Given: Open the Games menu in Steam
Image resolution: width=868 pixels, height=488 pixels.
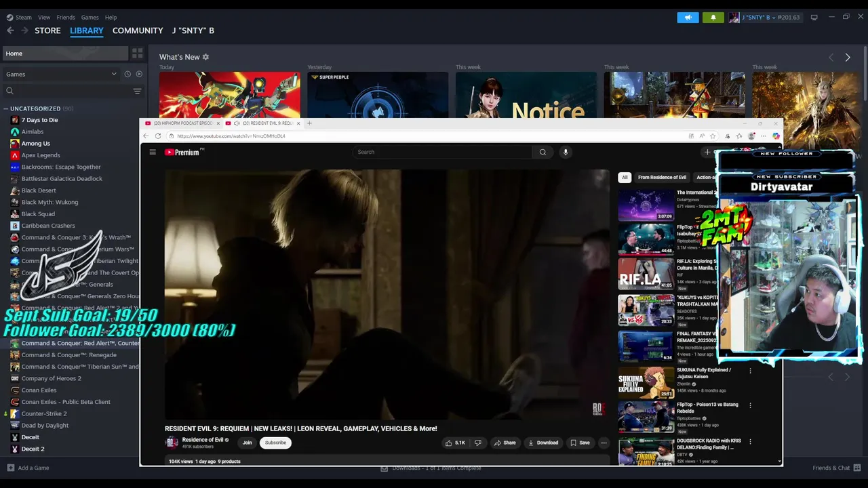Looking at the screenshot, I should tap(90, 18).
